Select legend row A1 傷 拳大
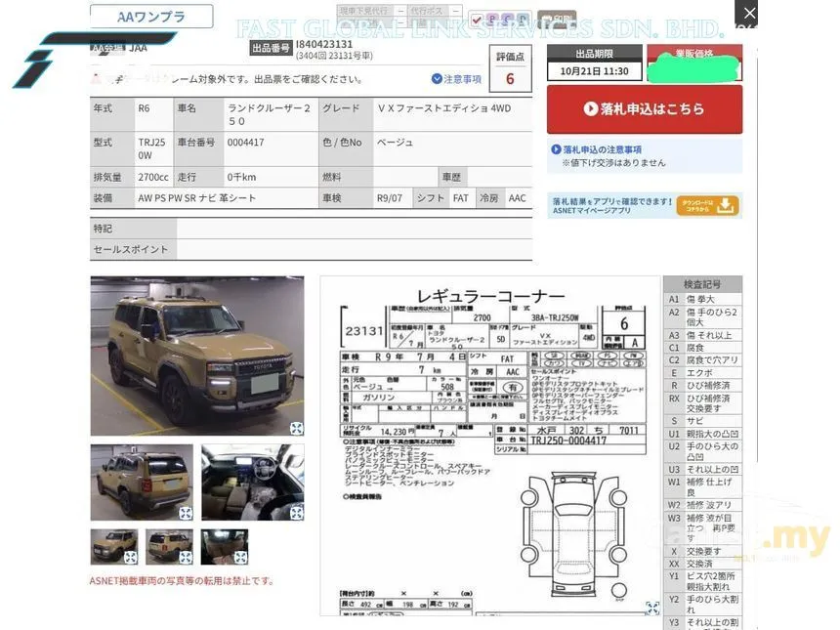 (702, 299)
